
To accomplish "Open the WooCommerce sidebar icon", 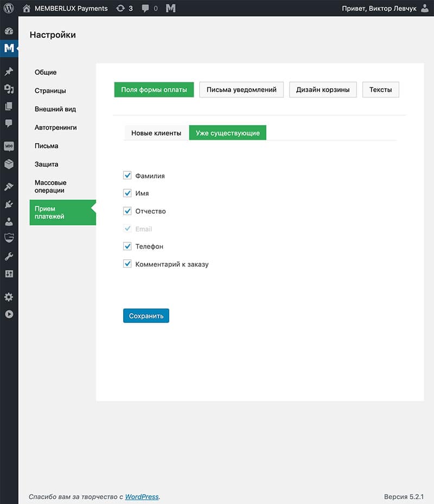I will tap(9, 146).
